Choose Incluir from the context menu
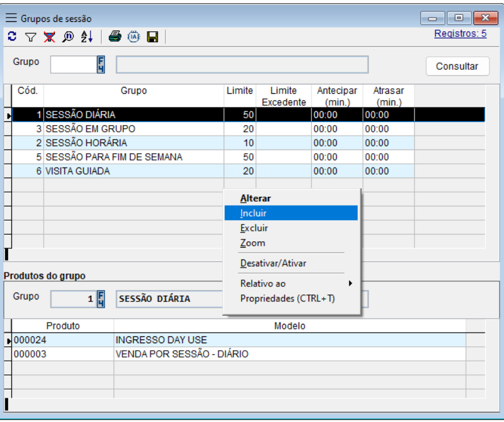This screenshot has width=504, height=422. 254,213
